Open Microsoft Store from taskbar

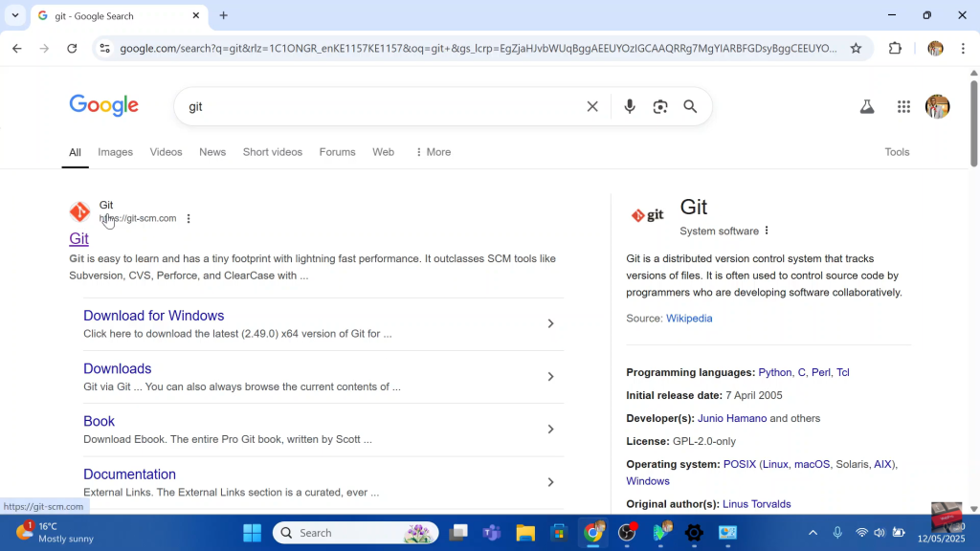point(559,533)
